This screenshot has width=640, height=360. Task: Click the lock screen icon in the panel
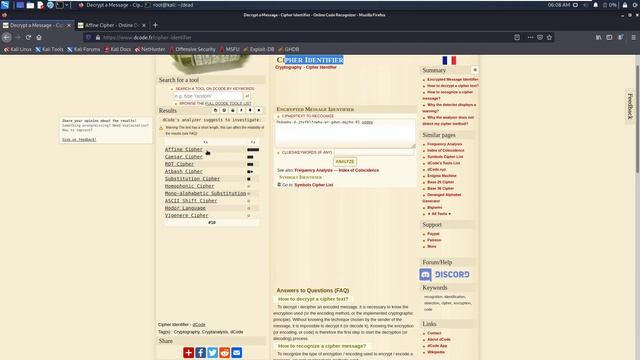click(624, 5)
